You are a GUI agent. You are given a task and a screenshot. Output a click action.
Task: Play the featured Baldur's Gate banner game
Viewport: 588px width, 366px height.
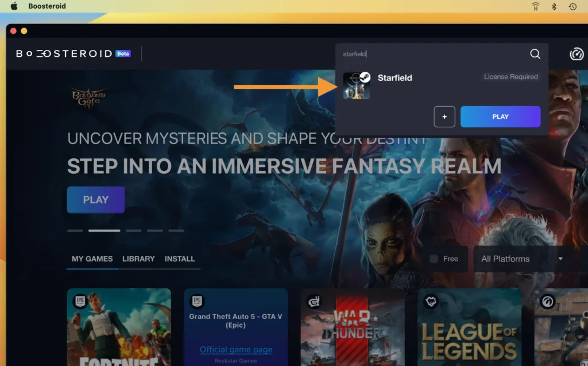[96, 200]
